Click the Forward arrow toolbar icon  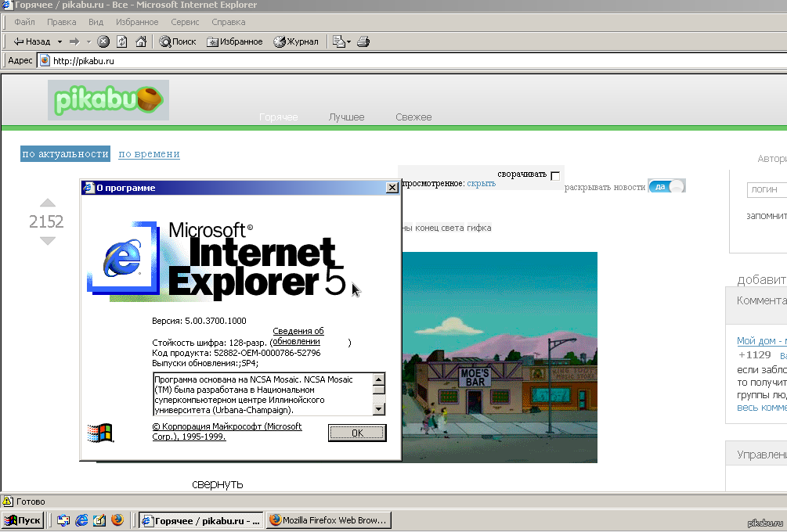click(75, 41)
